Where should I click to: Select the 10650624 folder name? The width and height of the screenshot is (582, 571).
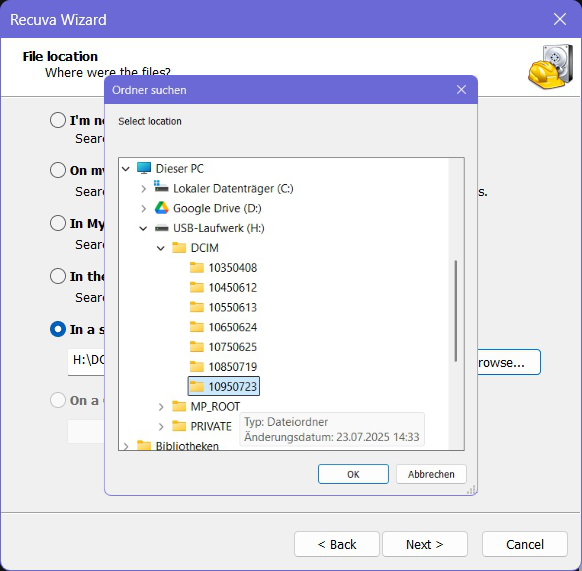pyautogui.click(x=232, y=327)
